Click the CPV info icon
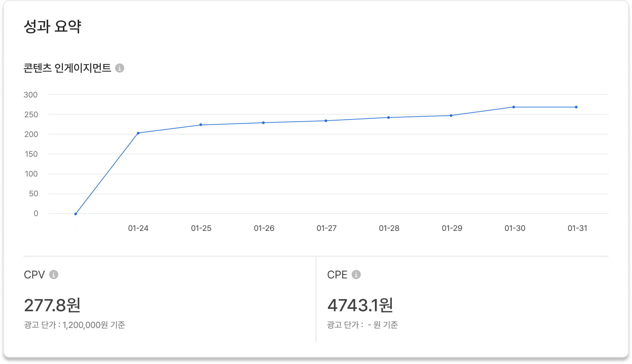This screenshot has height=364, width=632. [54, 274]
